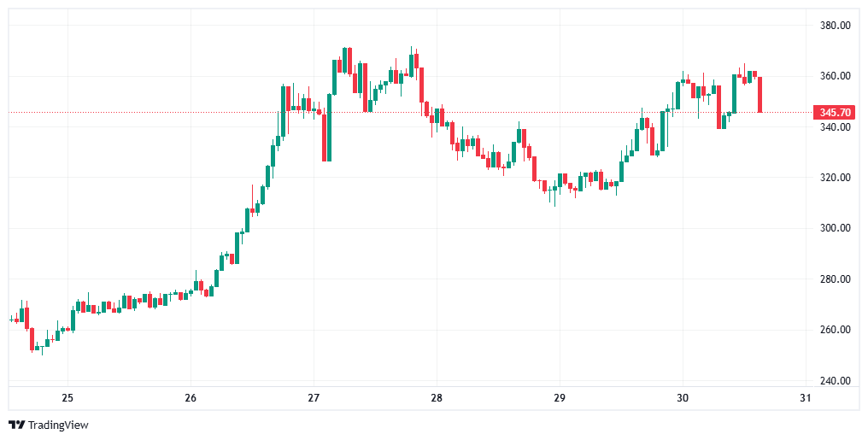Click the 260.00 price scale label

pos(834,330)
